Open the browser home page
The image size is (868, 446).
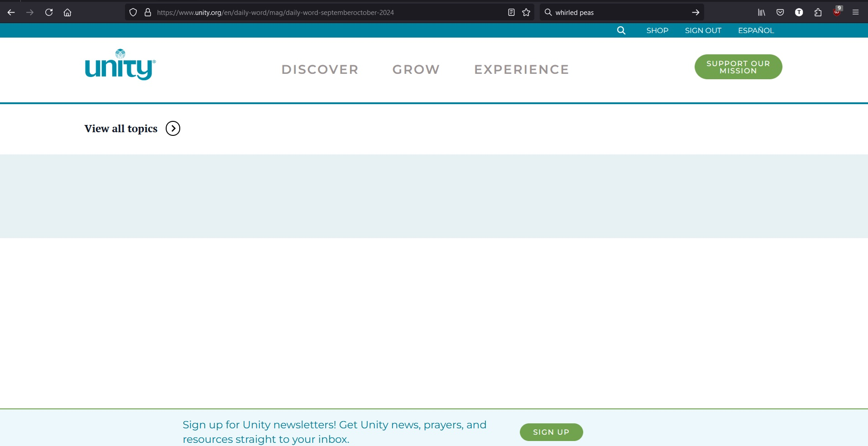67,13
